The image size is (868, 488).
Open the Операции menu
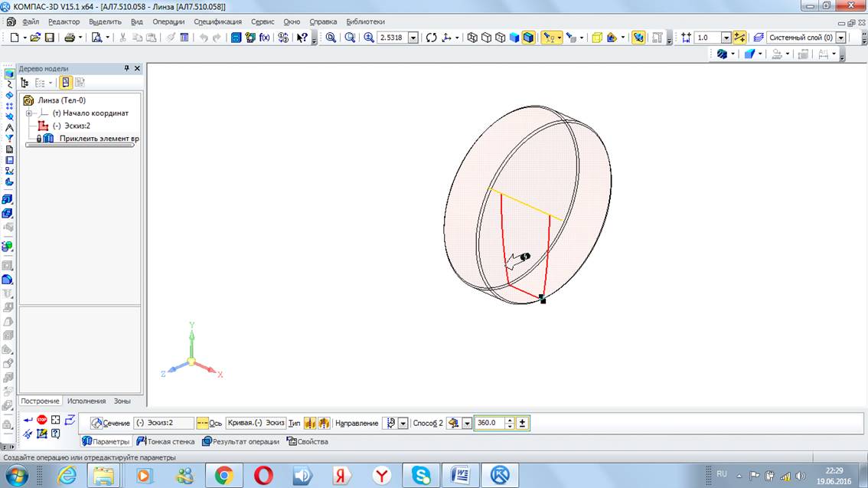(168, 22)
